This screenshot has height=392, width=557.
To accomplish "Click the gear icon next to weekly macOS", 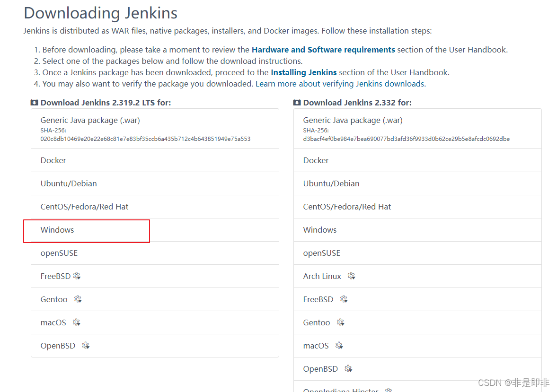I will click(x=339, y=346).
